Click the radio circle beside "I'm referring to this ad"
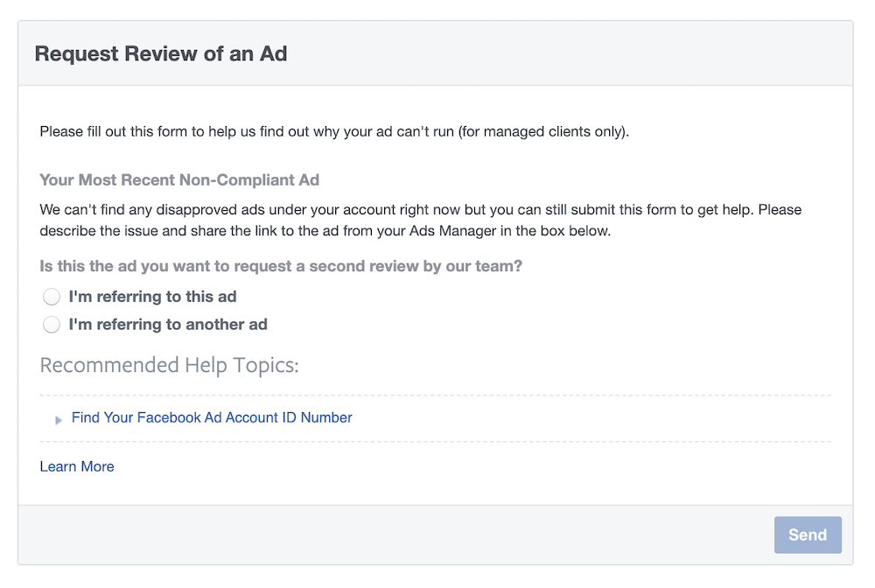This screenshot has width=875, height=588. coord(52,297)
